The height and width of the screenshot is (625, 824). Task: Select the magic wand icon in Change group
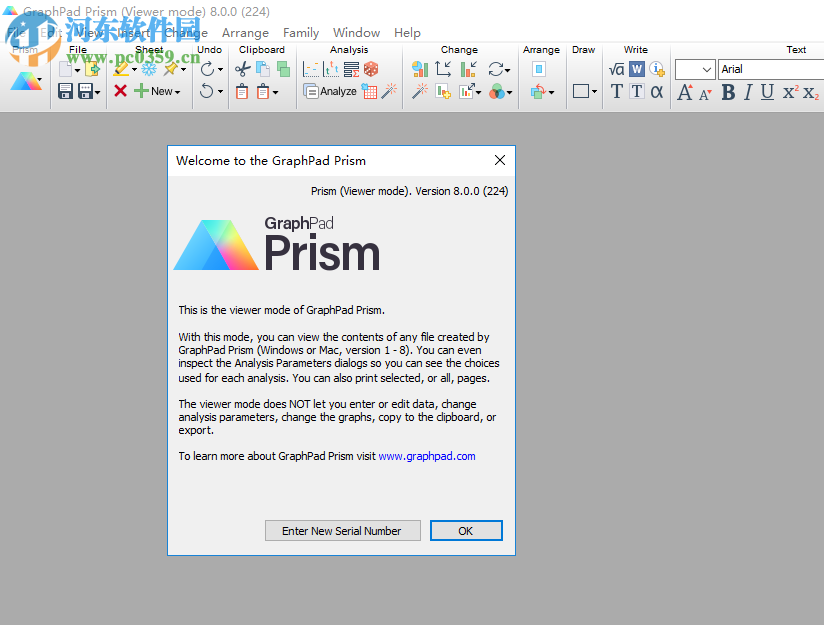[x=420, y=90]
